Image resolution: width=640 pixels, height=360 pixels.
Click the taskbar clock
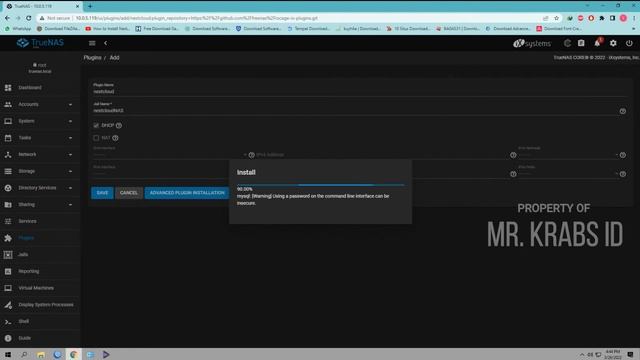click(612, 354)
